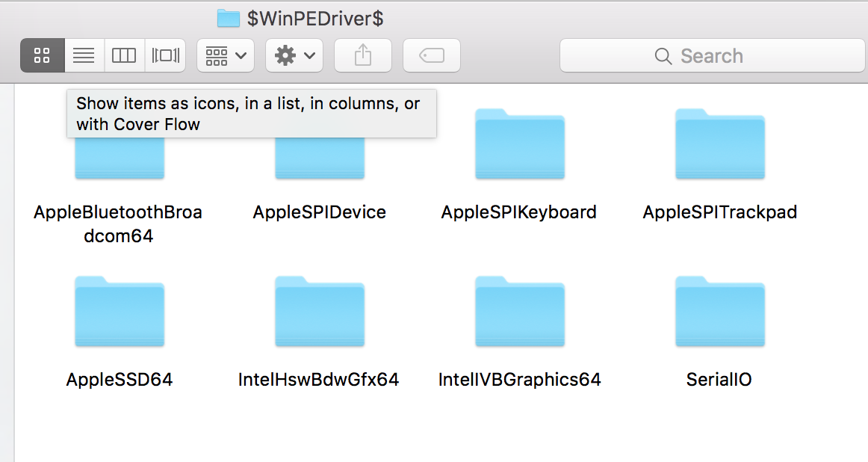Click the AppleSPIDevice name label
868x462 pixels.
[320, 212]
